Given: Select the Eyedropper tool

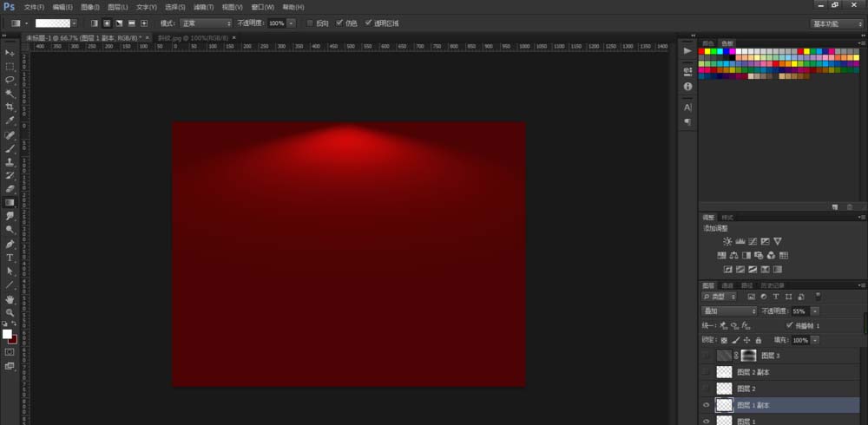Looking at the screenshot, I should [10, 121].
